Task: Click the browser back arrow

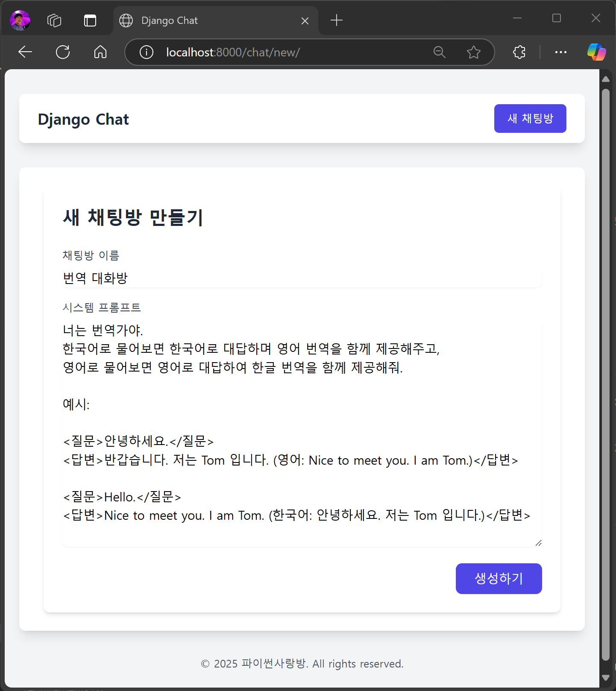Action: pos(25,52)
